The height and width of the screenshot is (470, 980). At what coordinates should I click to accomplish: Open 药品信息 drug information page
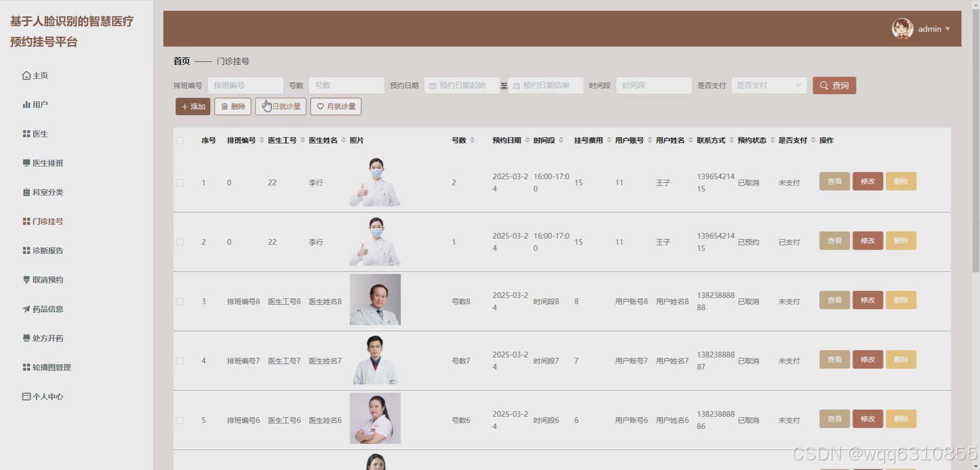coord(48,309)
